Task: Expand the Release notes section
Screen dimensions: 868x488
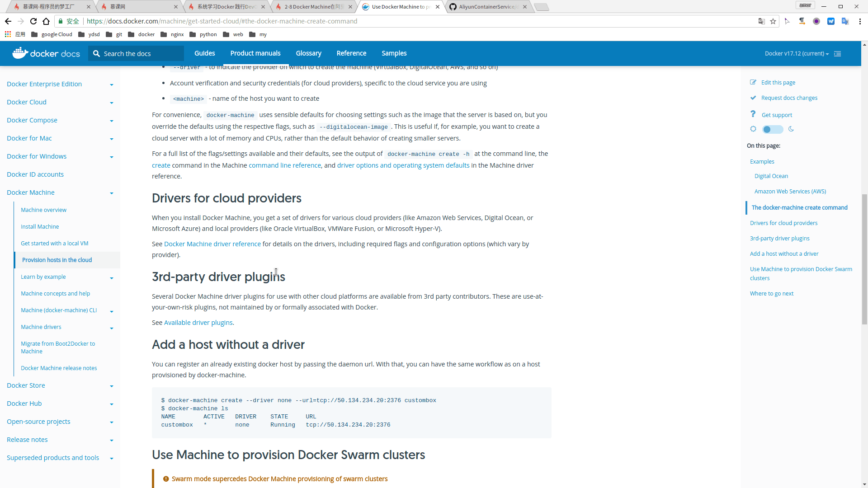Action: [112, 441]
